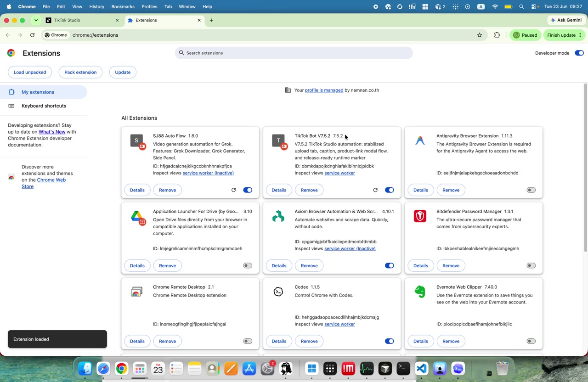Switch to the TikTok Studio tab
Viewport: 588px width, 382px height.
tap(83, 20)
